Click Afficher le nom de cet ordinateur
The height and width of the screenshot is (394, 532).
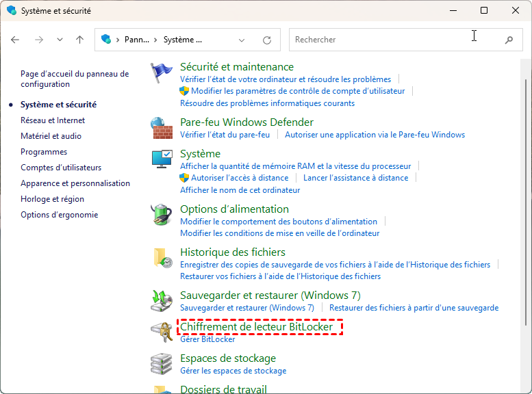240,190
